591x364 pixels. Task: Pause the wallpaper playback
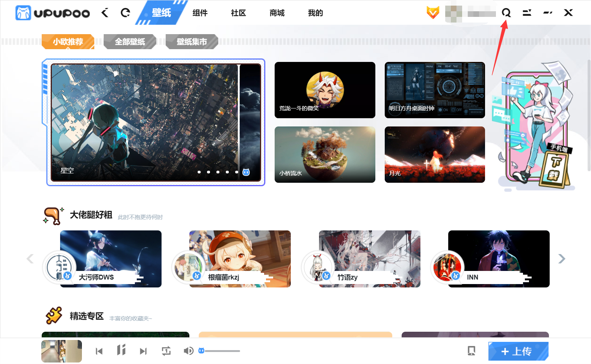click(x=121, y=350)
